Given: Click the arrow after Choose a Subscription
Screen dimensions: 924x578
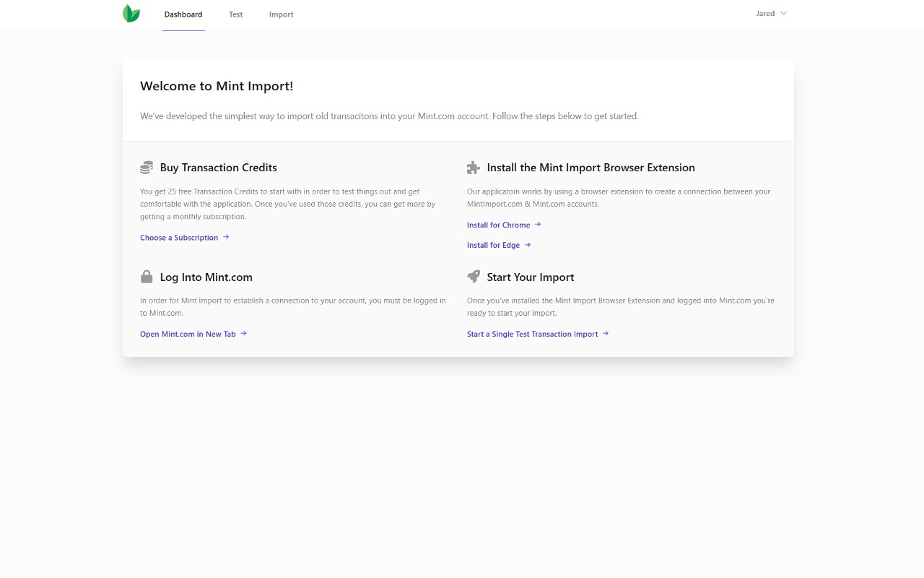Looking at the screenshot, I should [226, 237].
